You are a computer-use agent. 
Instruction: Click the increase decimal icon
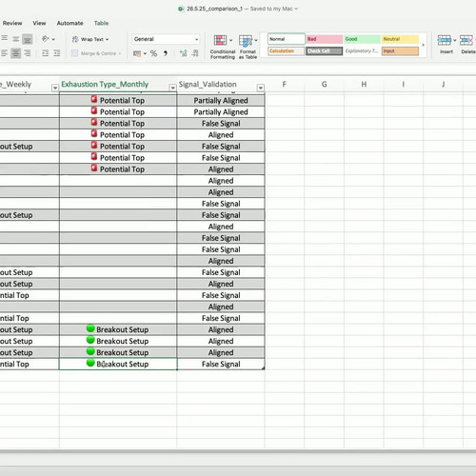click(183, 53)
